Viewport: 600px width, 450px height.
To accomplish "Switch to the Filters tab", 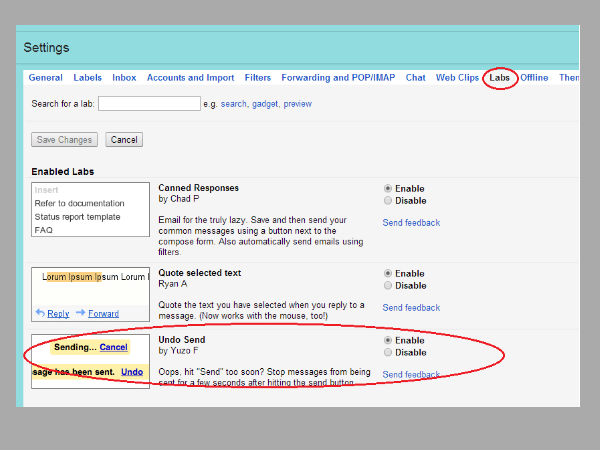I will coord(257,78).
